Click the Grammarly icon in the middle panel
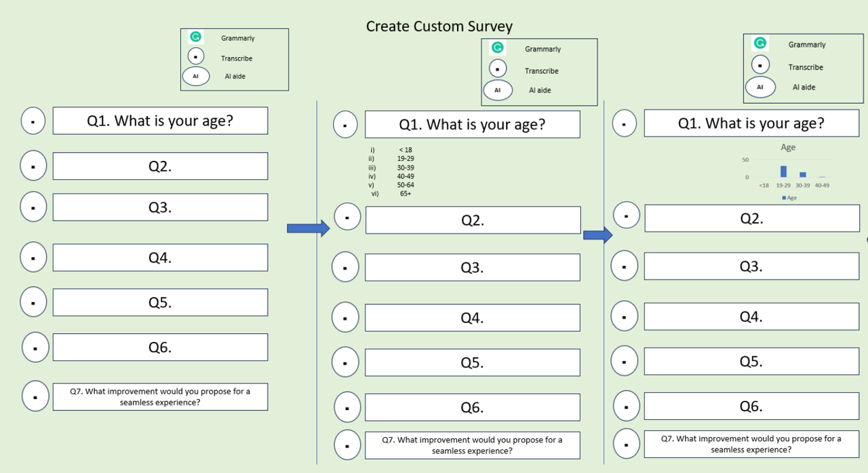Viewport: 868px width, 473px height. [498, 48]
